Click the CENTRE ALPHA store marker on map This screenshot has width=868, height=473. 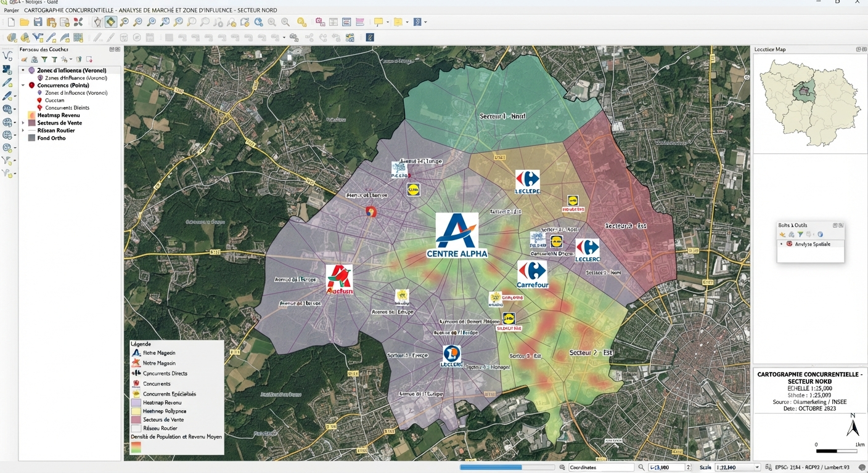(457, 236)
